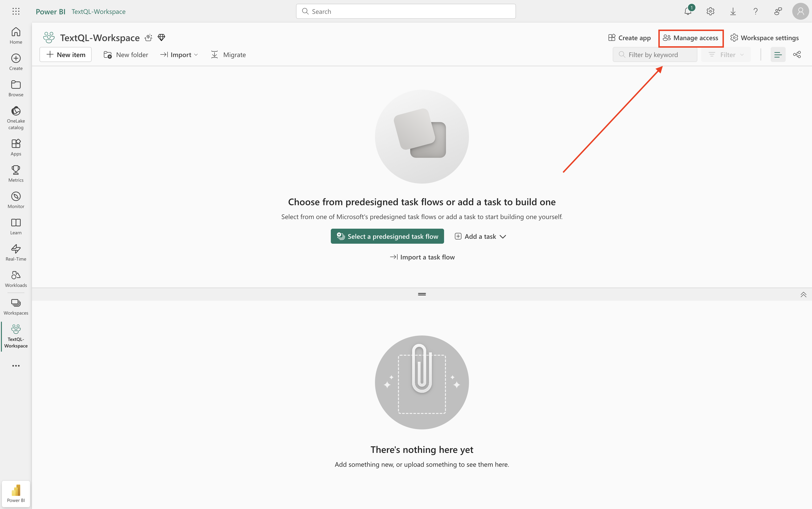Click Manage access button
812x509 pixels.
pyautogui.click(x=691, y=38)
